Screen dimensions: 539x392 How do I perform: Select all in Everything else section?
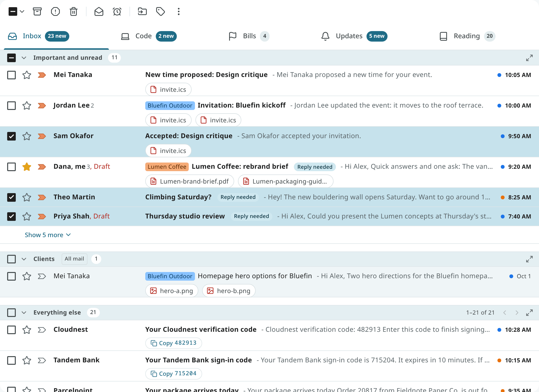(11, 312)
